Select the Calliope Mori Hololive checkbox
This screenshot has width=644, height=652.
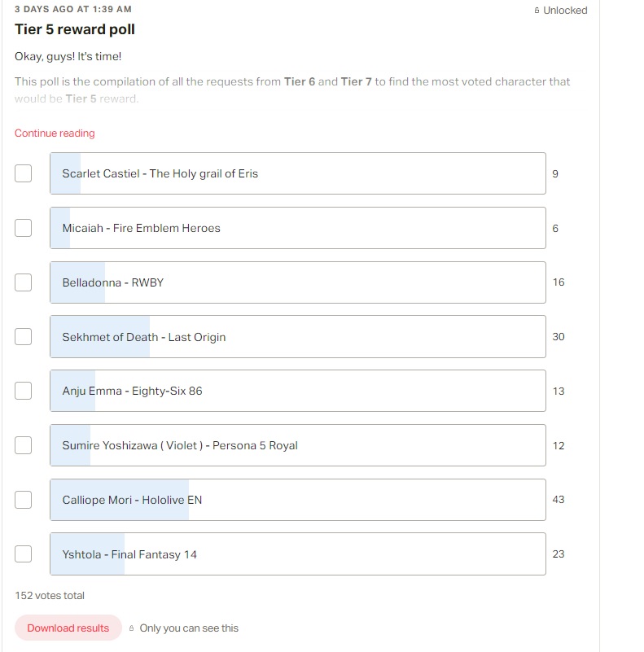coord(24,500)
